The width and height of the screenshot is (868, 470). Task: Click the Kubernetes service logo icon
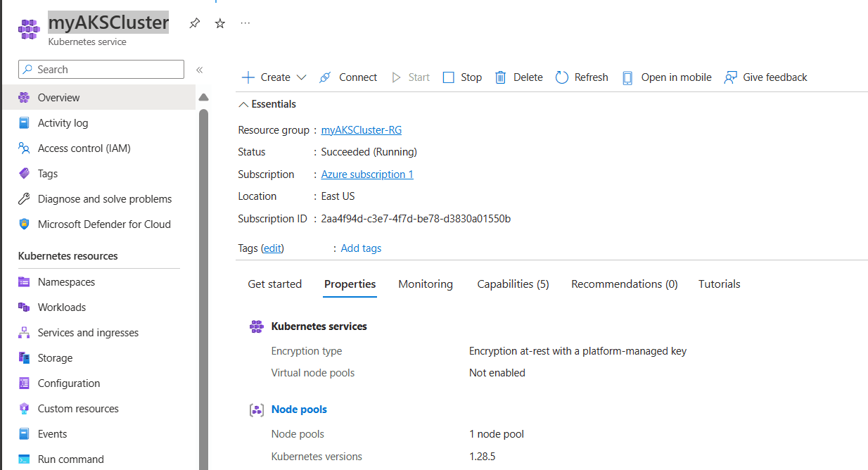[29, 30]
